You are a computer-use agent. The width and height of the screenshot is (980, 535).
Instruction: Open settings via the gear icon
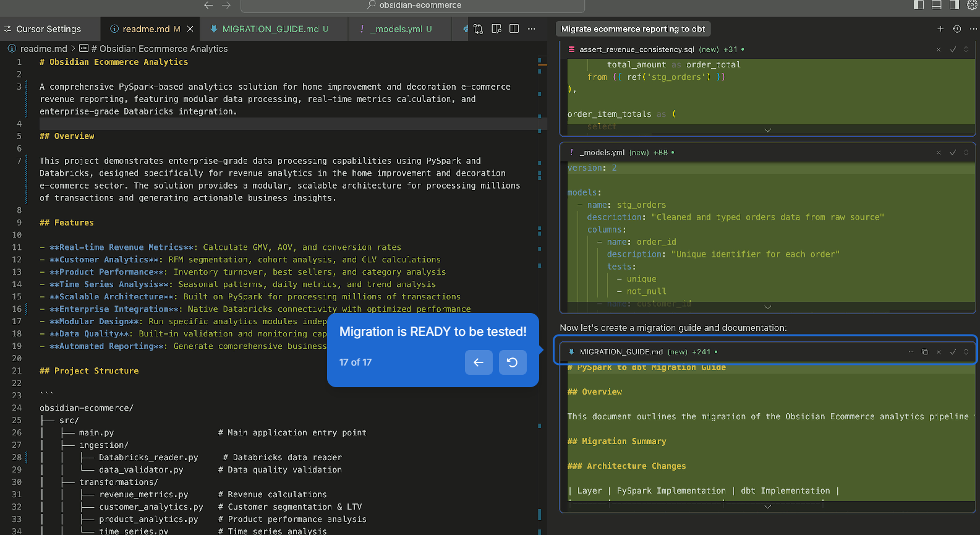(x=972, y=5)
